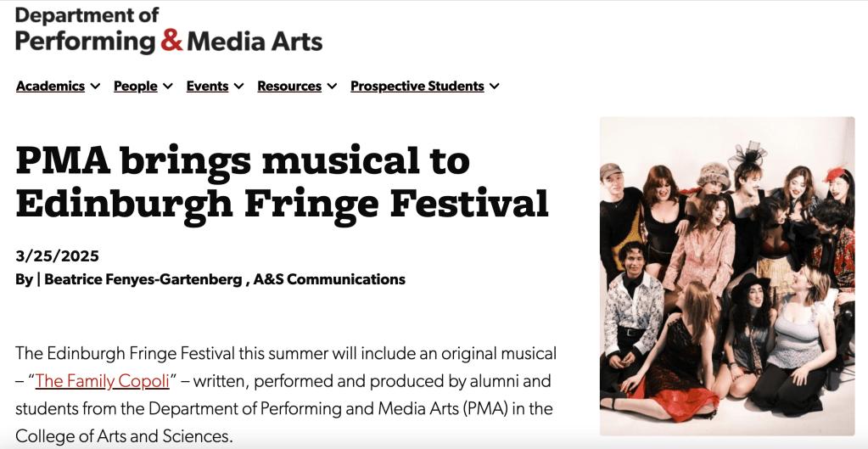Toggle the Resources chevron arrow

[x=332, y=86]
